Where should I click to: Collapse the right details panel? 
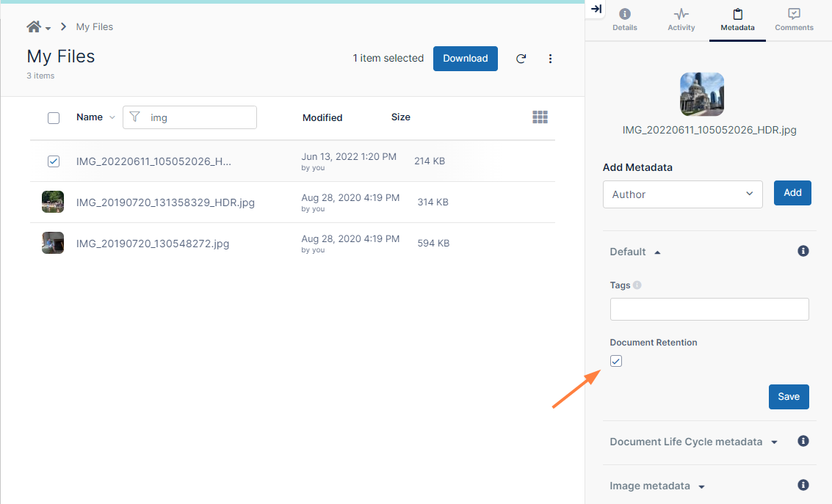tap(596, 9)
